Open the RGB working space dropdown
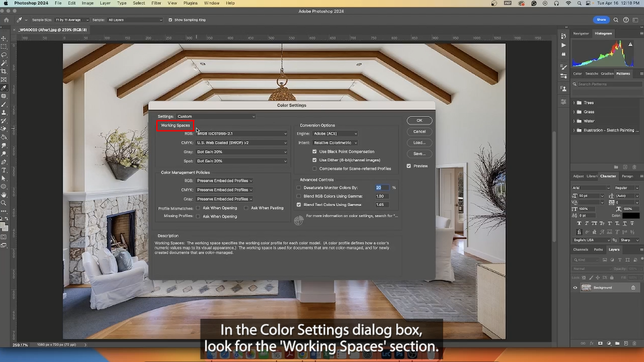 click(x=242, y=134)
